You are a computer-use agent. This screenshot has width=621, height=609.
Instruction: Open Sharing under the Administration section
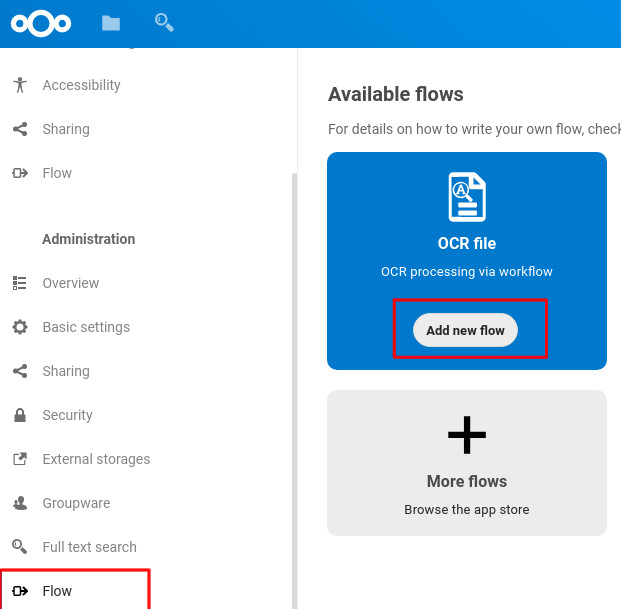(x=66, y=371)
